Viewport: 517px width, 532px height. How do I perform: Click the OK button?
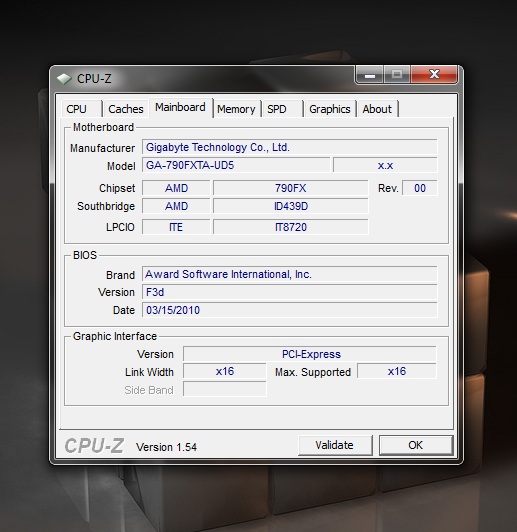point(416,445)
